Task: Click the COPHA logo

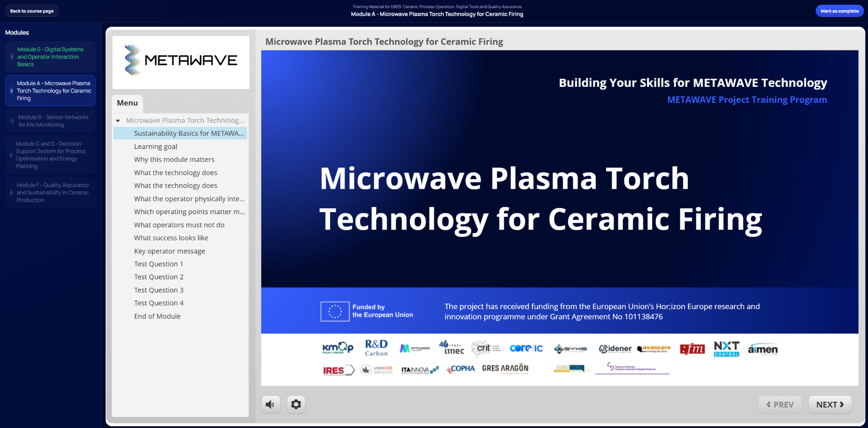Action: tap(461, 369)
